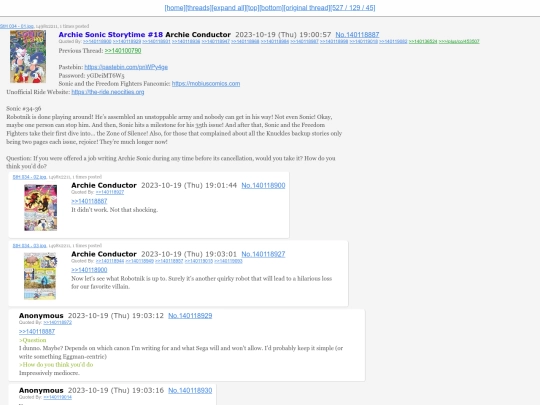The image size is (540, 405).
Task: Click the [527 / 129 / 45] stats link
Action: click(x=353, y=8)
